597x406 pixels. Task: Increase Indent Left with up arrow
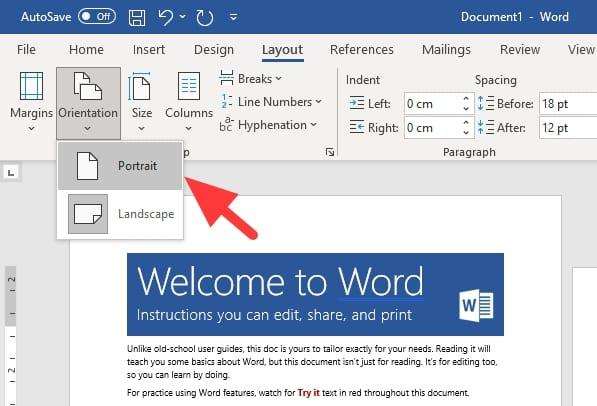pyautogui.click(x=466, y=99)
